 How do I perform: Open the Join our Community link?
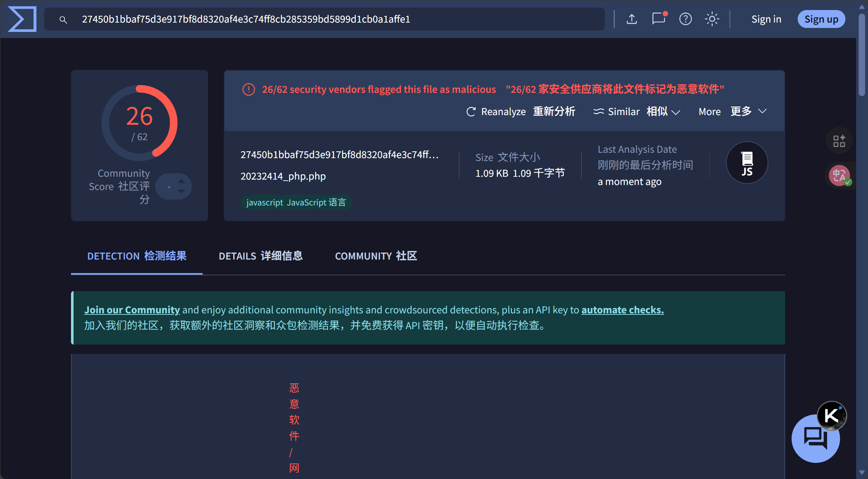pos(132,310)
